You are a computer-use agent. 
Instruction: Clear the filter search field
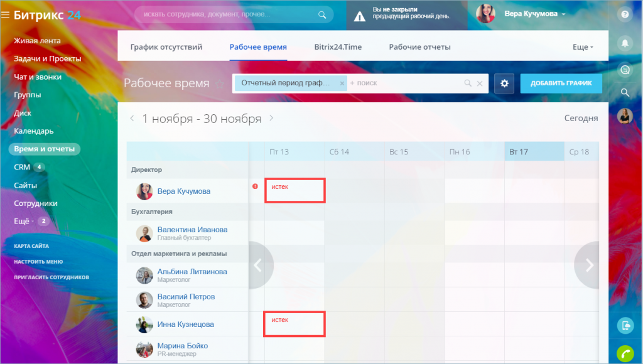(x=479, y=83)
